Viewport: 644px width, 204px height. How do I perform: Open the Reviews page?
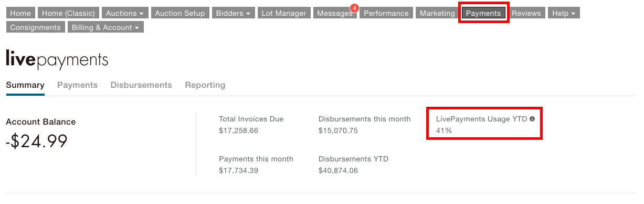click(526, 13)
